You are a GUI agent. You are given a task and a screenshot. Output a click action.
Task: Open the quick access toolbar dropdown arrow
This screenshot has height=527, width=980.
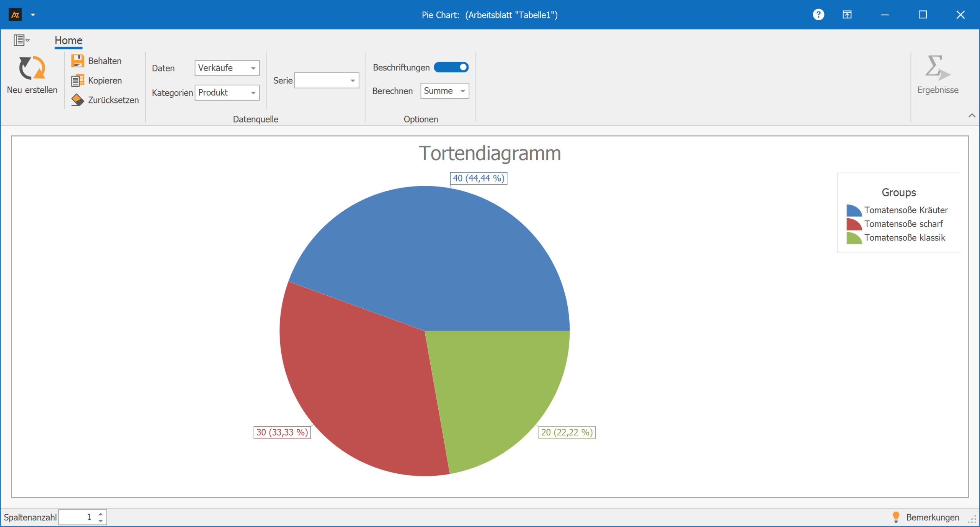pyautogui.click(x=33, y=15)
